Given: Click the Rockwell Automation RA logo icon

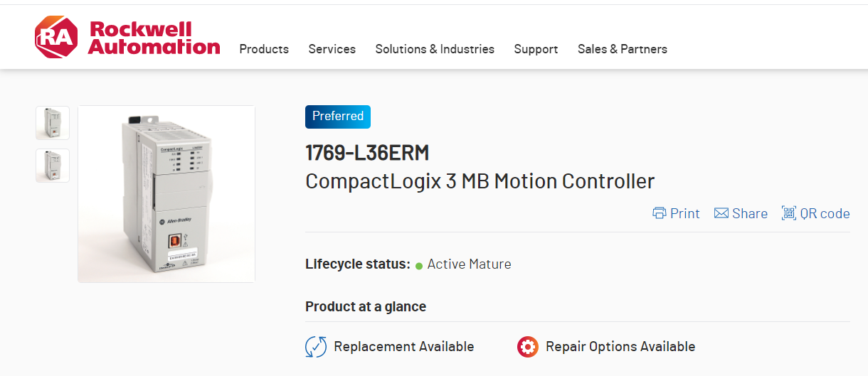Looking at the screenshot, I should pyautogui.click(x=56, y=37).
